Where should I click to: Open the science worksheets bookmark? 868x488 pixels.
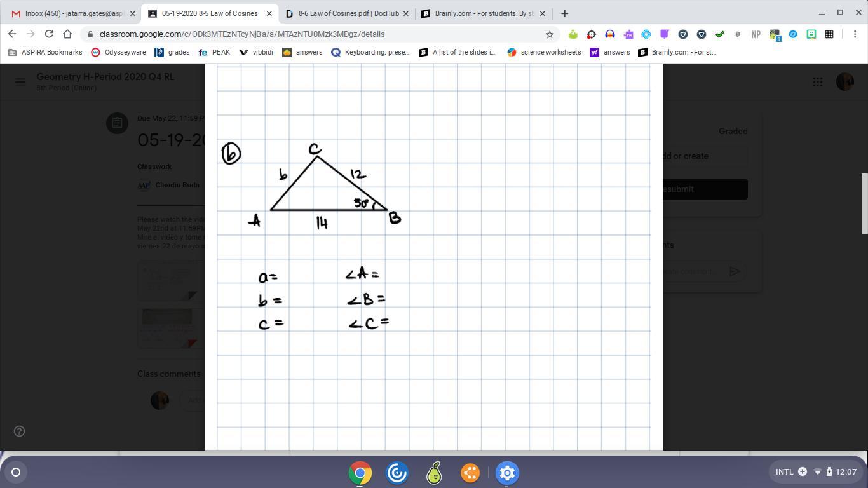coord(544,52)
